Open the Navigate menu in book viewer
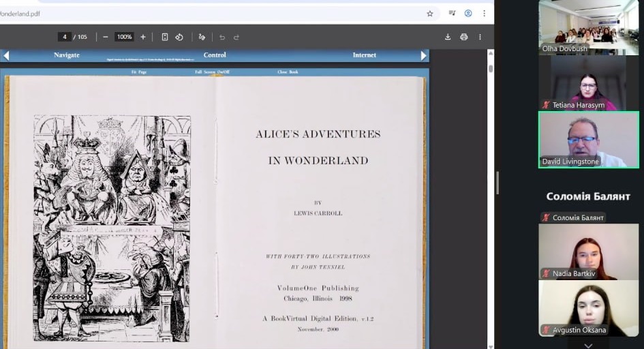The image size is (644, 349). (67, 55)
